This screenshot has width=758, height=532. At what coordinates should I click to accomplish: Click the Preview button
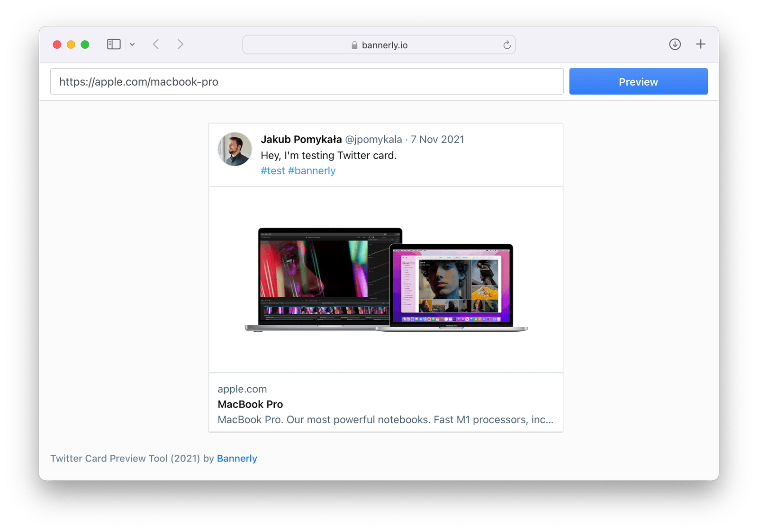638,81
